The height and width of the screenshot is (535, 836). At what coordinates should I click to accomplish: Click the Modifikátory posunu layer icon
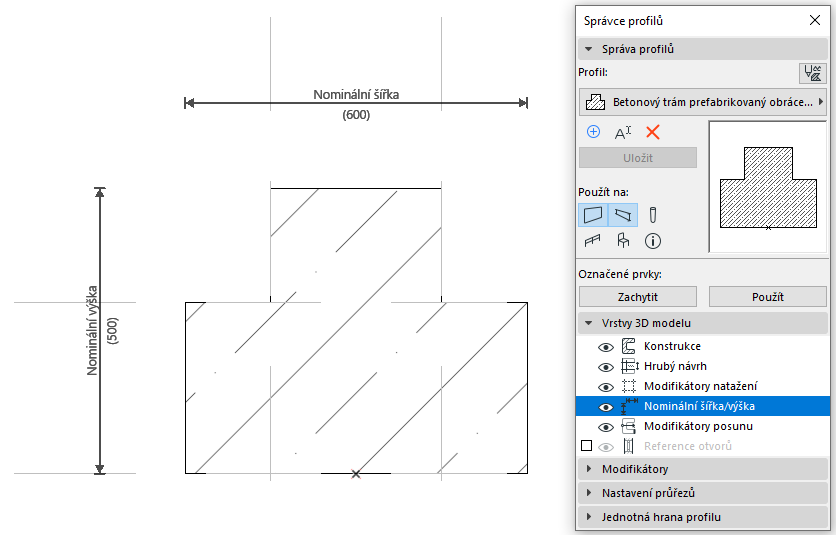[x=629, y=426]
